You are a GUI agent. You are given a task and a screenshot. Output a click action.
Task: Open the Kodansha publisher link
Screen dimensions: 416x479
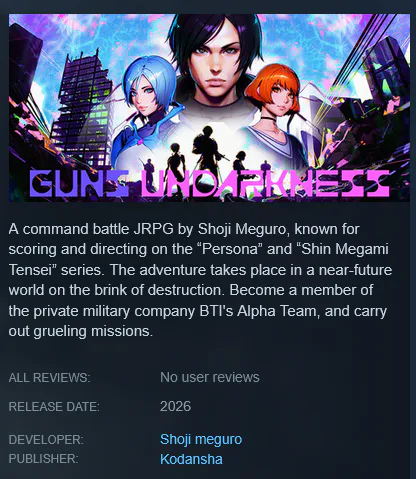pyautogui.click(x=191, y=459)
